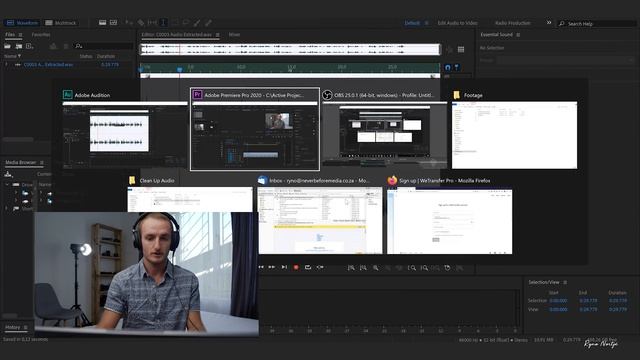Click the Import File icon in Files panel
Screen dimensions: 640x360
tap(18, 46)
